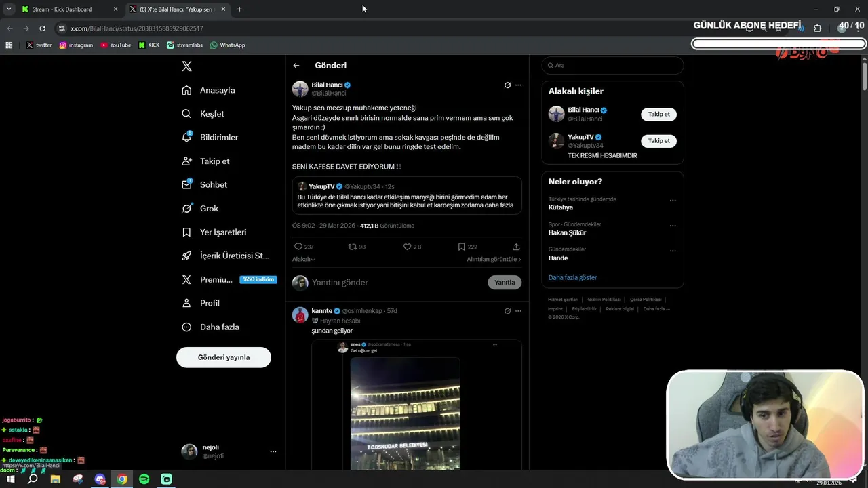Click Gönderi yayınla button
The height and width of the screenshot is (488, 868).
(x=224, y=357)
